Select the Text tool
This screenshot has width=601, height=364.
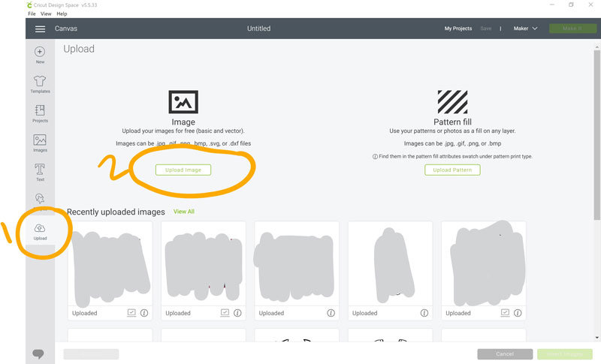[40, 172]
